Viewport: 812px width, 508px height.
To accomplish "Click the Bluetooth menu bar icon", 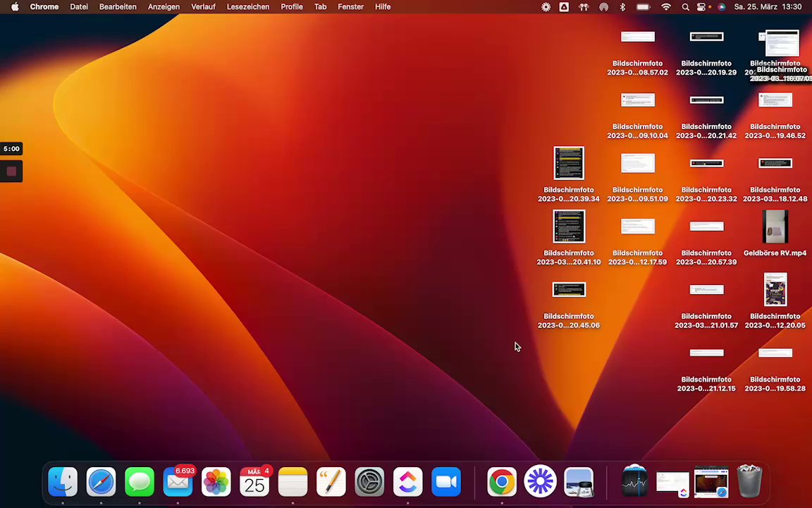I will tap(622, 7).
